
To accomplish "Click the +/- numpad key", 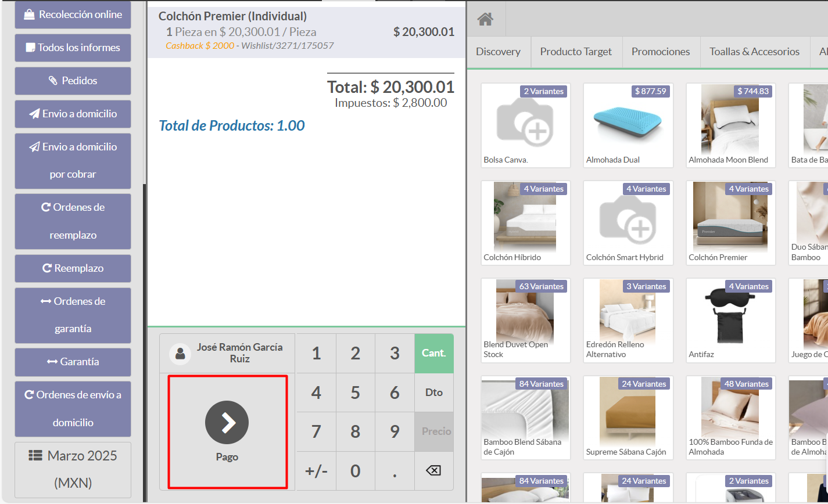I will 316,470.
